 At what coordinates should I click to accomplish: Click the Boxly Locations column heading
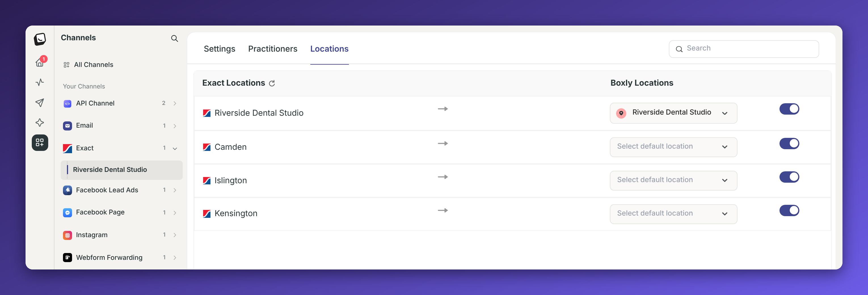tap(642, 83)
